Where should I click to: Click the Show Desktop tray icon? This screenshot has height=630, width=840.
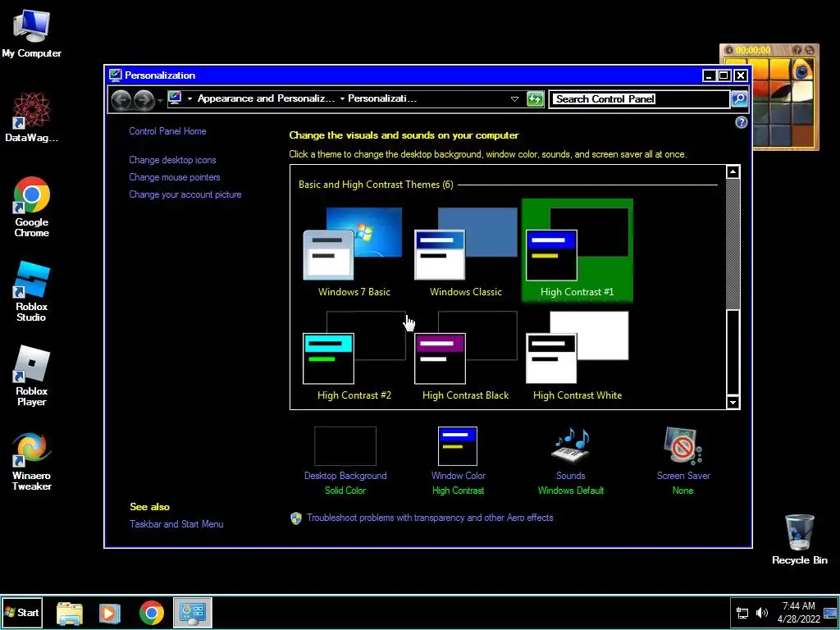click(830, 613)
